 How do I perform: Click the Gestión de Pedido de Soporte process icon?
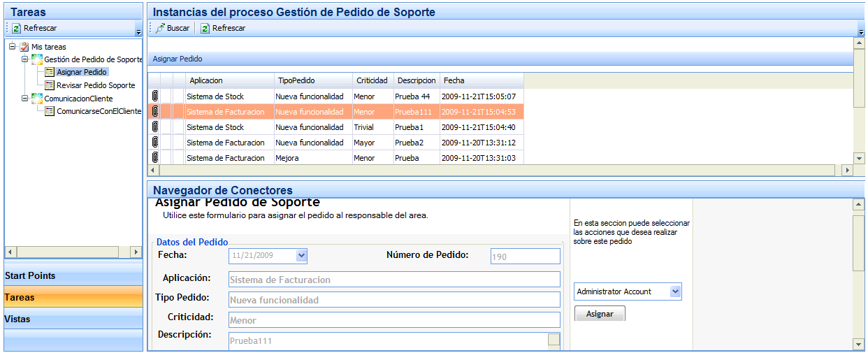point(37,59)
